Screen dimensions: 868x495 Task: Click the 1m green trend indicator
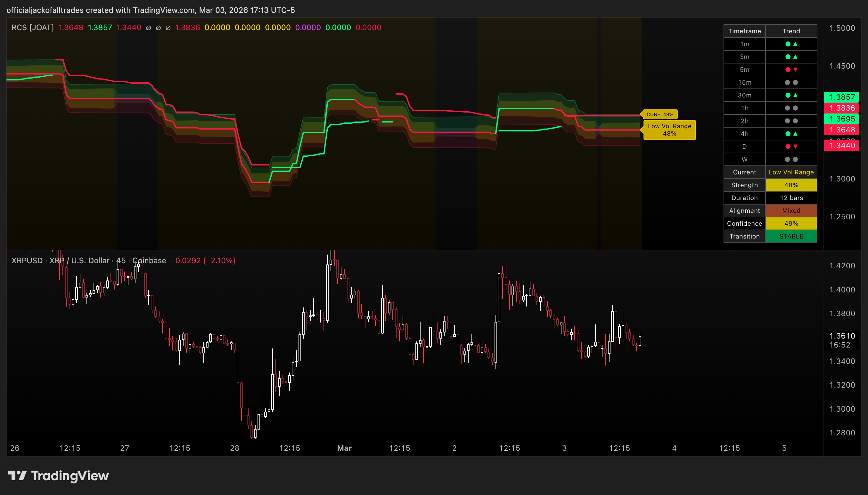pos(791,44)
